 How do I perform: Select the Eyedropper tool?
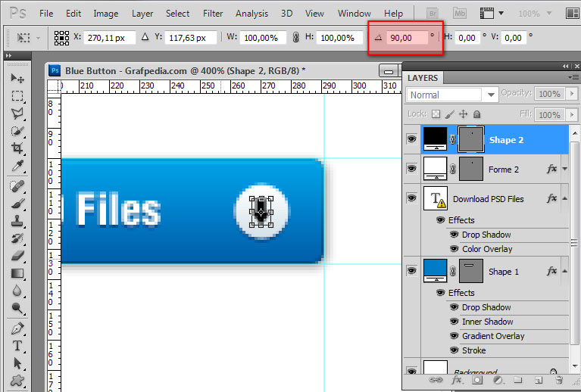click(17, 166)
